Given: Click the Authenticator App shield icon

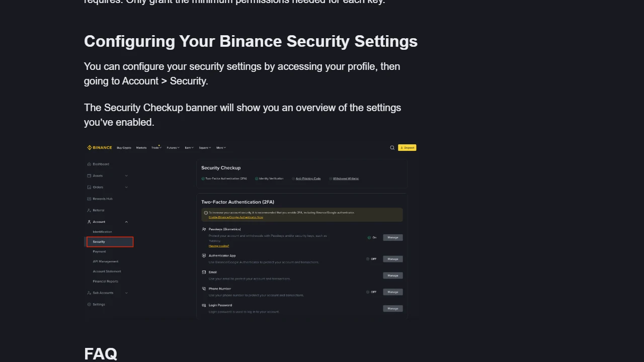Looking at the screenshot, I should (204, 255).
